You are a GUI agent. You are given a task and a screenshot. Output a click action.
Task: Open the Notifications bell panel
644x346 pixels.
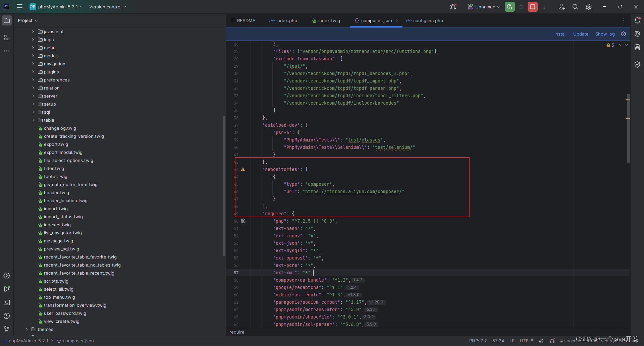click(x=638, y=20)
